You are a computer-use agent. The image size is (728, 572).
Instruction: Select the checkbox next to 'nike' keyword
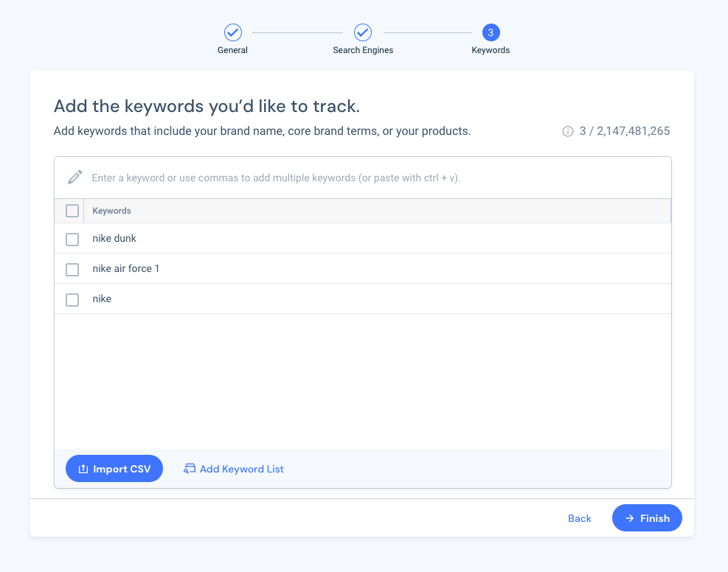click(72, 300)
